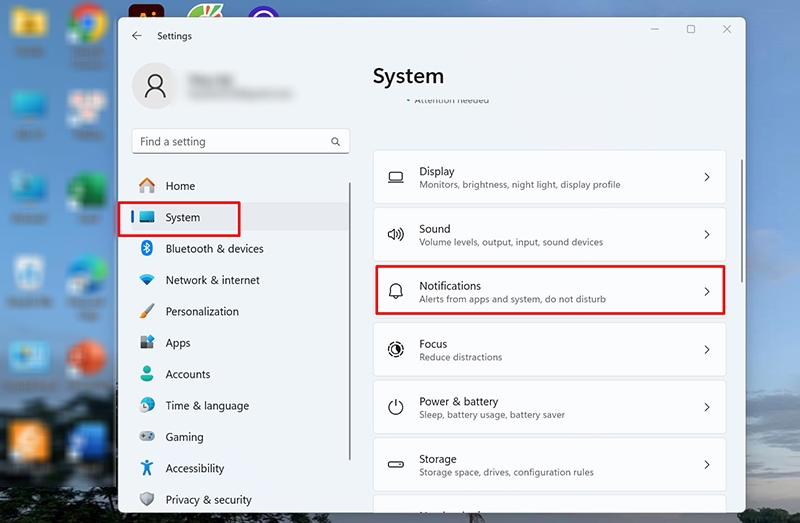Click the search magnifier icon
The height and width of the screenshot is (523, 800).
[x=335, y=141]
